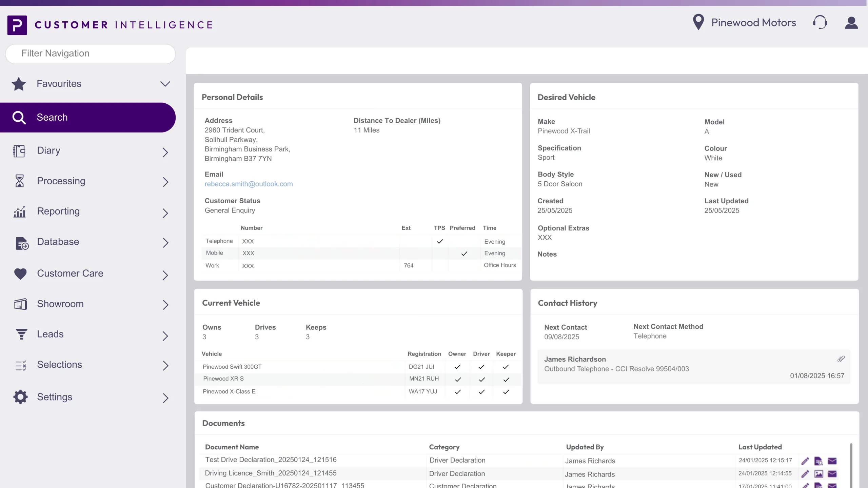This screenshot has width=868, height=488.
Task: Click the Leads funnel icon
Action: [21, 334]
